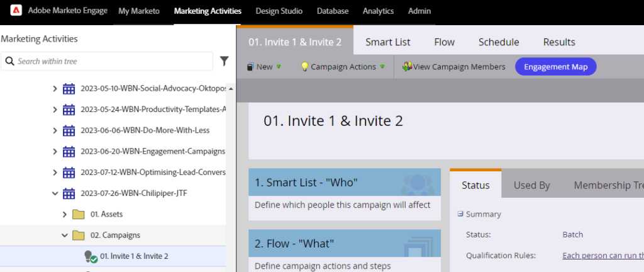The height and width of the screenshot is (272, 644).
Task: Expand the 01. Assets folder
Action: tap(65, 214)
